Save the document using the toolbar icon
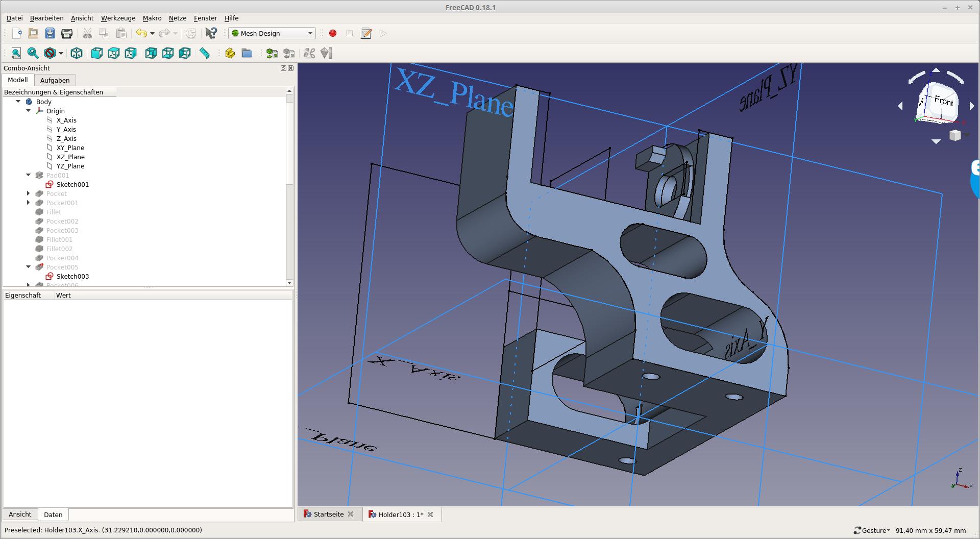Screen dimensions: 980x539 tap(50, 33)
